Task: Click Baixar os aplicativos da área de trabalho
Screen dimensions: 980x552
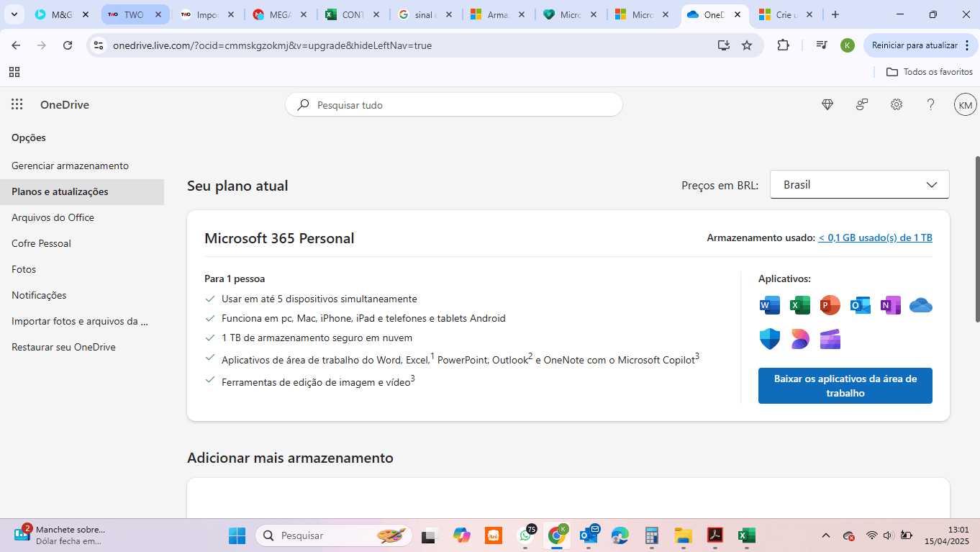Action: click(845, 386)
